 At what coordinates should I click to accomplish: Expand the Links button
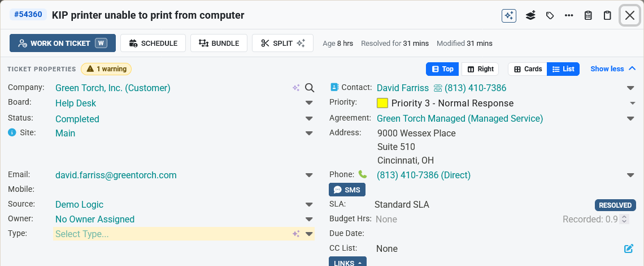pyautogui.click(x=347, y=261)
